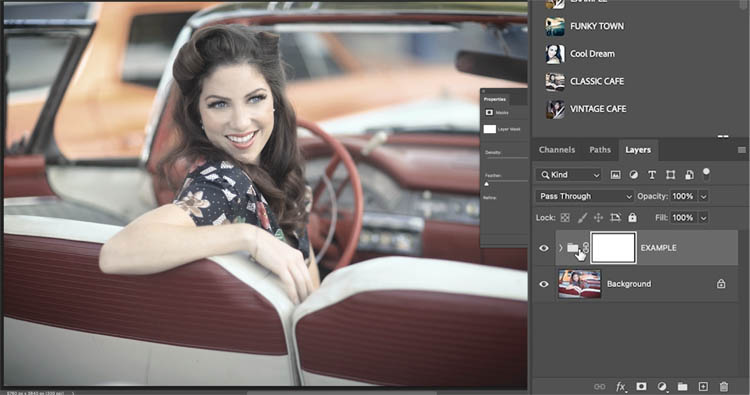Image resolution: width=750 pixels, height=395 pixels.
Task: Filter layers by type layer icon
Action: (x=651, y=175)
